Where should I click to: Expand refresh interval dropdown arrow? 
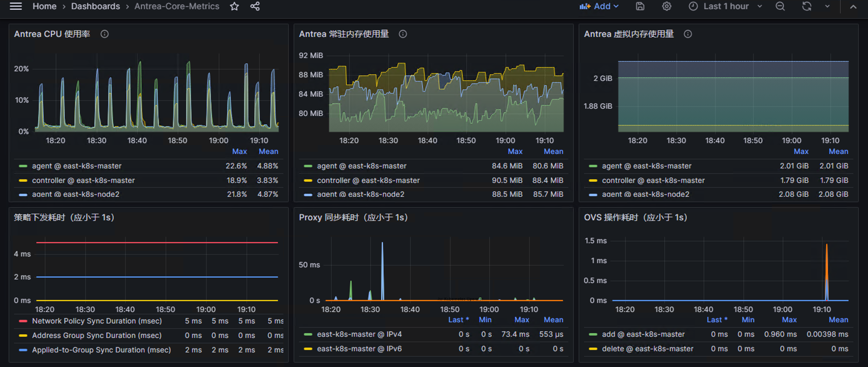coord(827,6)
